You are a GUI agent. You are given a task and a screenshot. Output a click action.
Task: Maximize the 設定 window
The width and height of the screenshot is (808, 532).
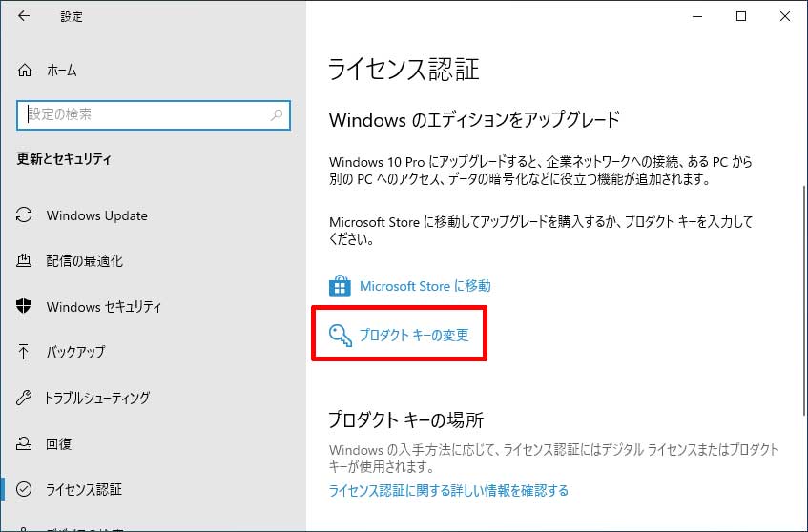741,16
